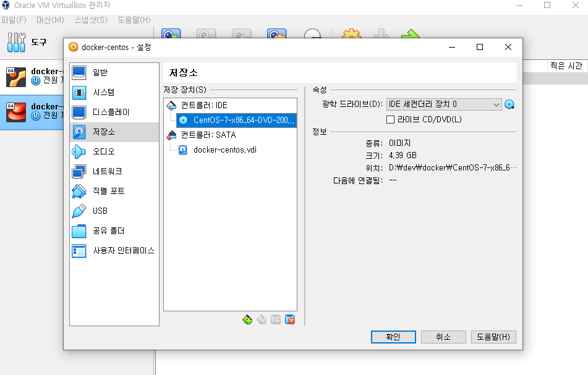Open the 디스플레이 settings category
588x375 pixels.
tap(114, 112)
